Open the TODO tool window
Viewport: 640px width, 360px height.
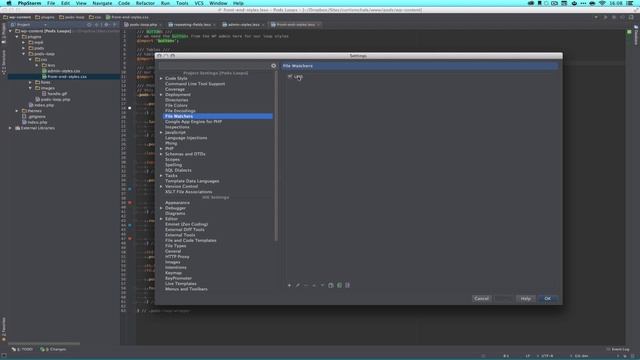coord(22,349)
